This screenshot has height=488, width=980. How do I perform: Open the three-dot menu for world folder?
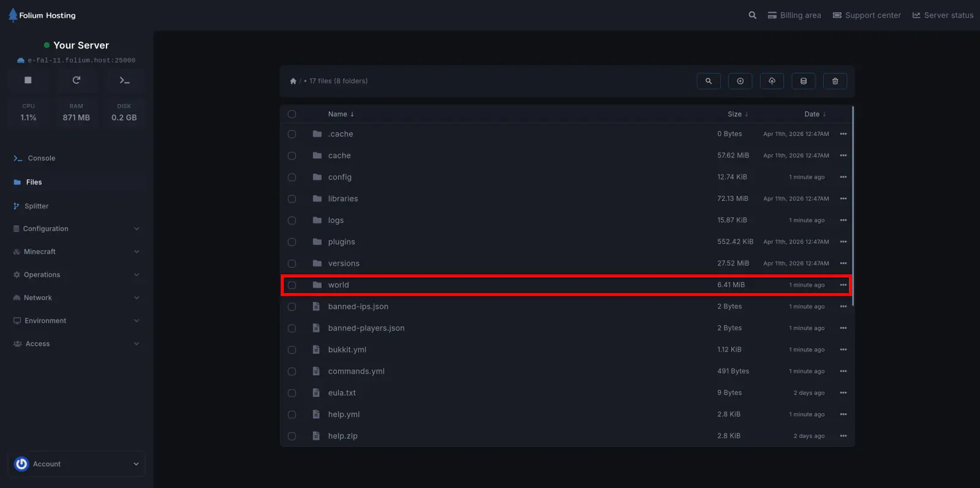point(843,285)
